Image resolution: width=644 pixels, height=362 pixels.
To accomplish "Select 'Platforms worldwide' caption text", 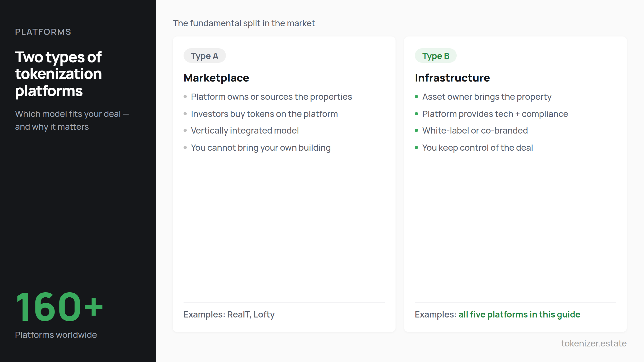I will (56, 335).
